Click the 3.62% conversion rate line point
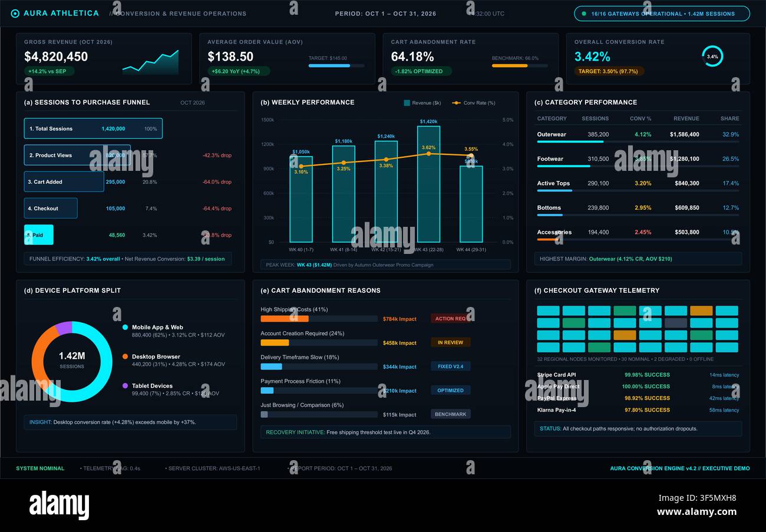766x532 pixels. coord(428,154)
